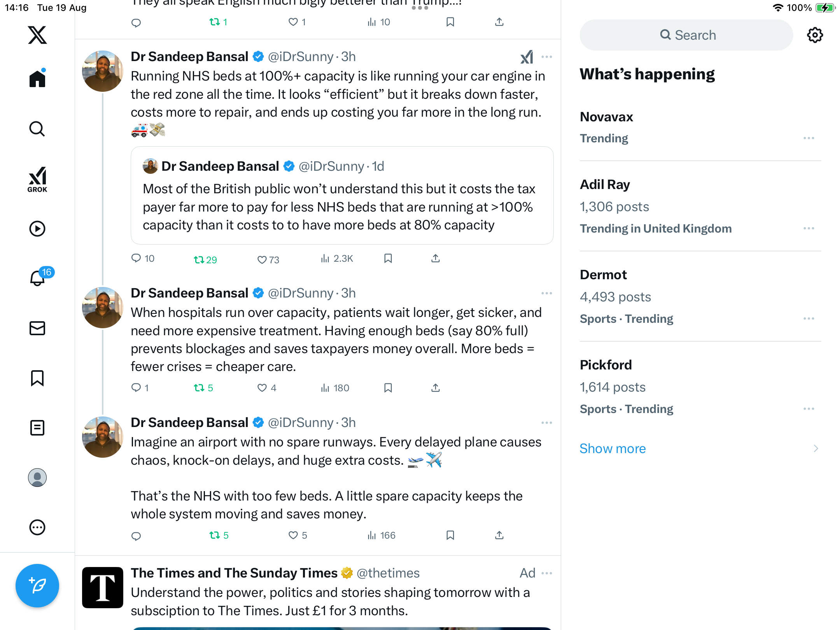This screenshot has width=840, height=630.
Task: Click the Search input field
Action: (x=686, y=35)
